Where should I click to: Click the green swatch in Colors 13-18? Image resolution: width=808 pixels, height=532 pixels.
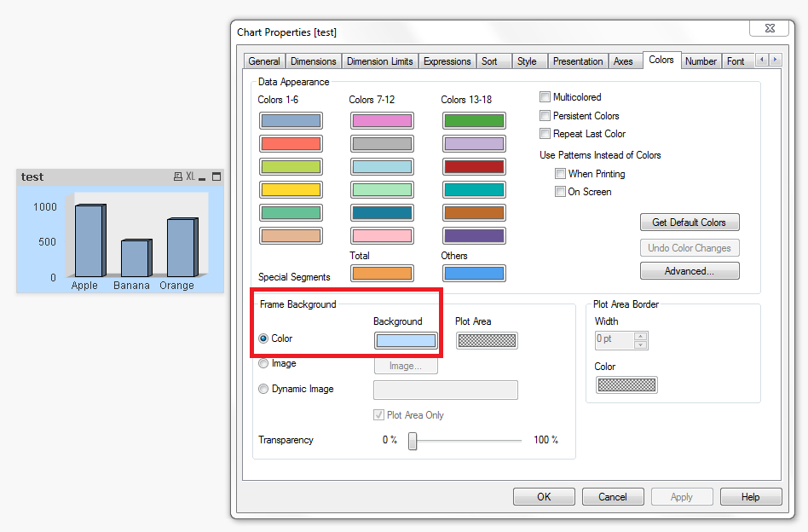pyautogui.click(x=474, y=120)
